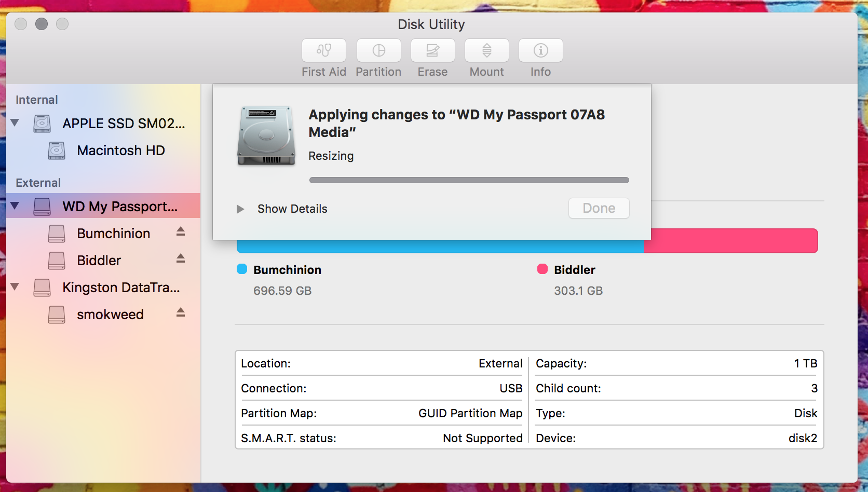The height and width of the screenshot is (492, 868).
Task: Click the Mount icon
Action: 486,57
